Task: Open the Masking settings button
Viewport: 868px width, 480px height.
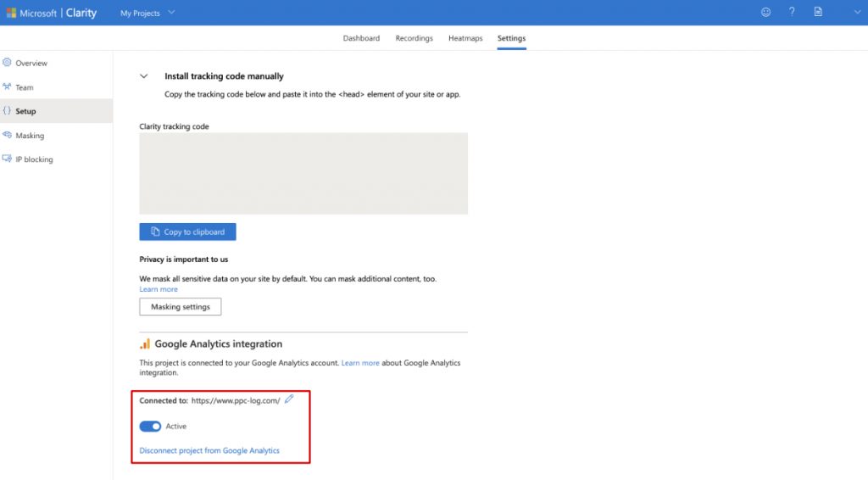Action: [x=181, y=307]
